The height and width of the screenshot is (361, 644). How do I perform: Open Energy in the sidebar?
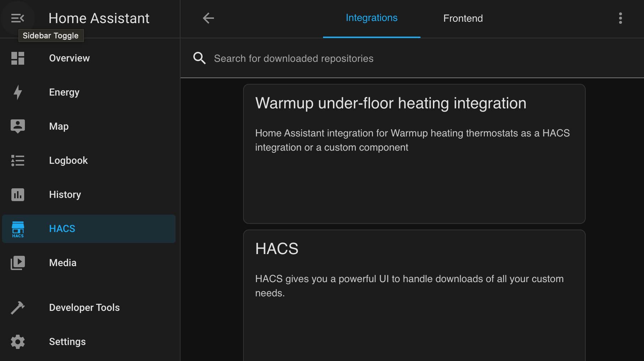click(89, 92)
